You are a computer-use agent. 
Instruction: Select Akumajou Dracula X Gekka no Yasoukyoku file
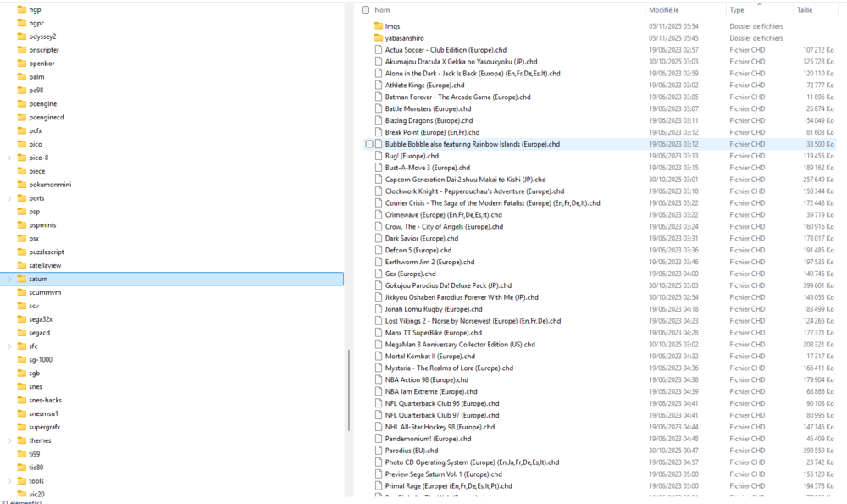(x=461, y=62)
